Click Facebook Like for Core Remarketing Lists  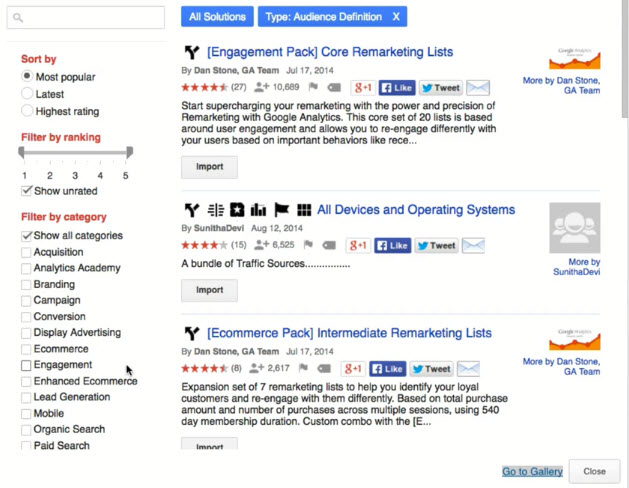coord(397,87)
